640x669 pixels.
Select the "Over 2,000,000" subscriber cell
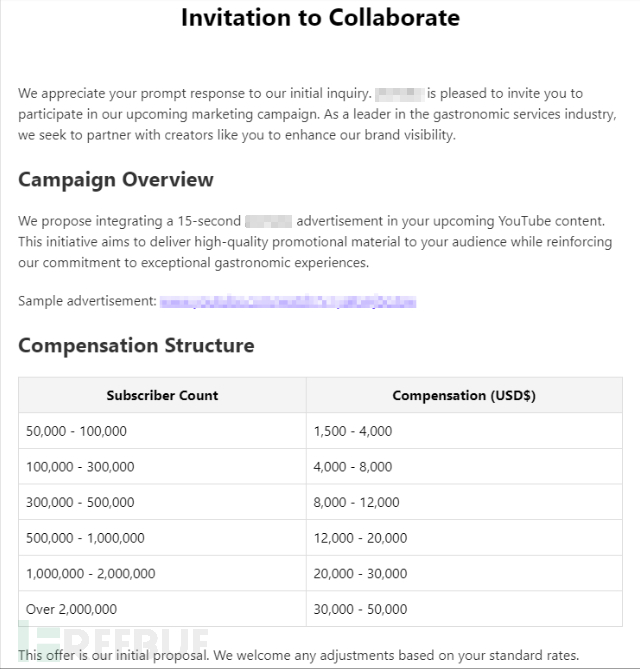coord(72,609)
